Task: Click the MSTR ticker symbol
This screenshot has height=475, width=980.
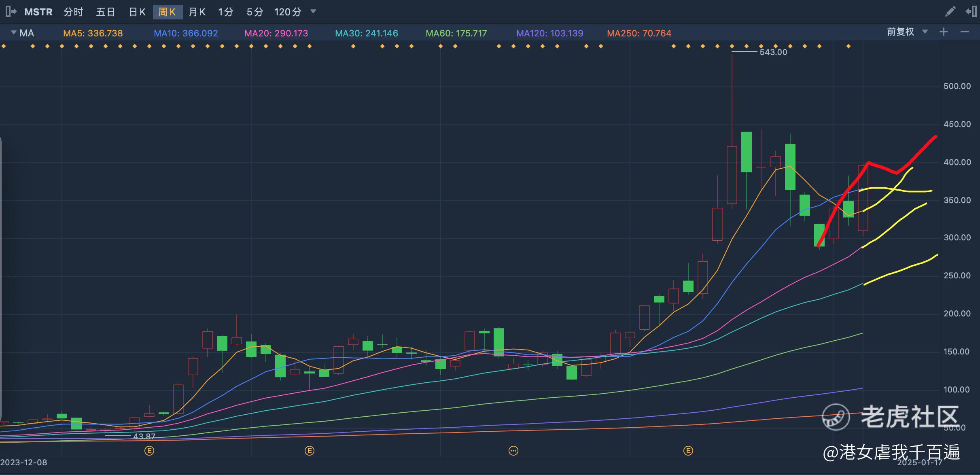Action: click(x=38, y=12)
